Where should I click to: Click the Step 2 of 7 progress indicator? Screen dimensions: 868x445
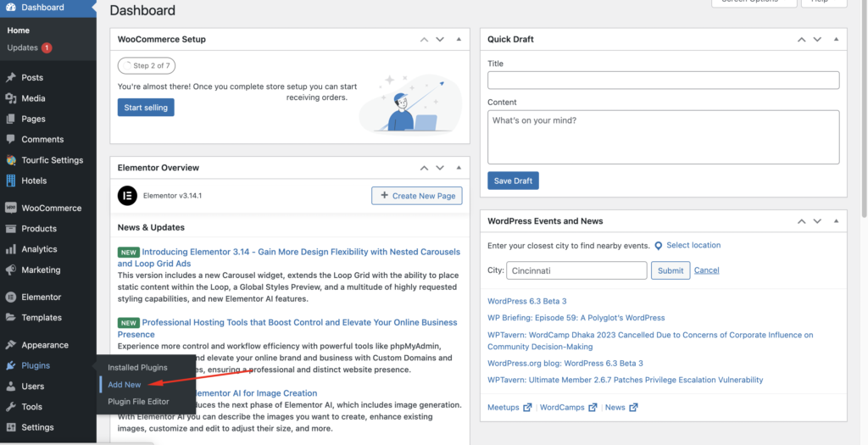(x=146, y=65)
